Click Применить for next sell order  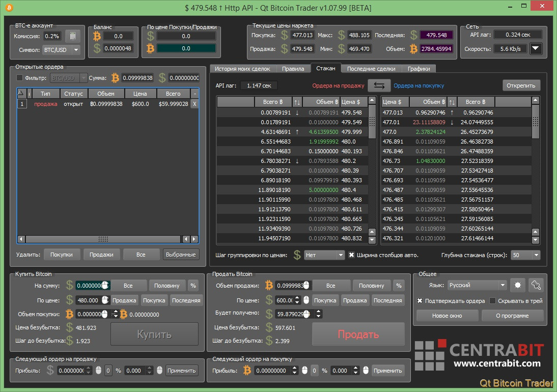point(182,370)
